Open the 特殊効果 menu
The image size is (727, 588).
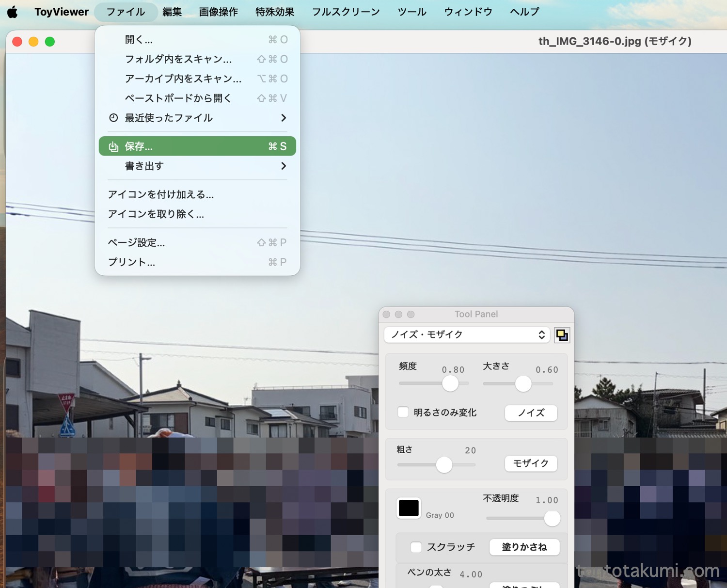pos(275,12)
